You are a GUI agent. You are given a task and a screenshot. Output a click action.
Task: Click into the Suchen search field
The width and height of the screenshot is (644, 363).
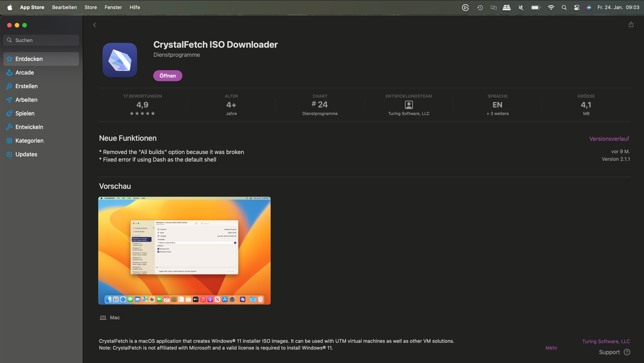41,40
